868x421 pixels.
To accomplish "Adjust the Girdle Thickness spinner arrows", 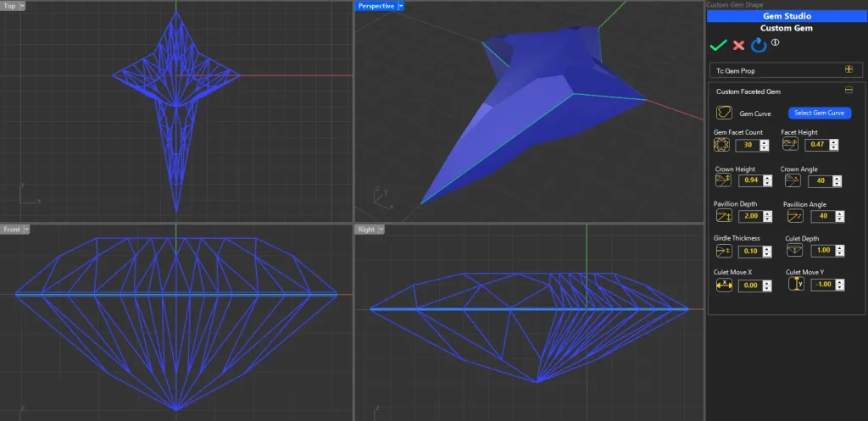I will coord(767,252).
